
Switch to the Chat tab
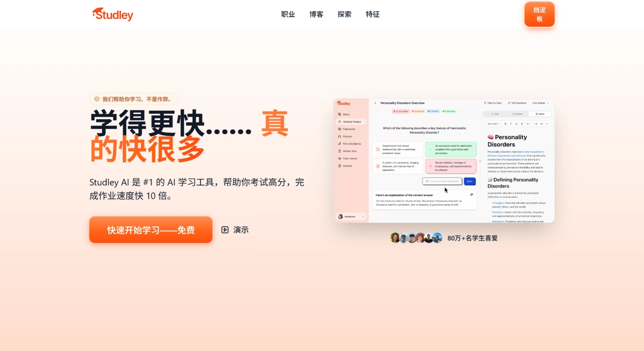(x=495, y=114)
